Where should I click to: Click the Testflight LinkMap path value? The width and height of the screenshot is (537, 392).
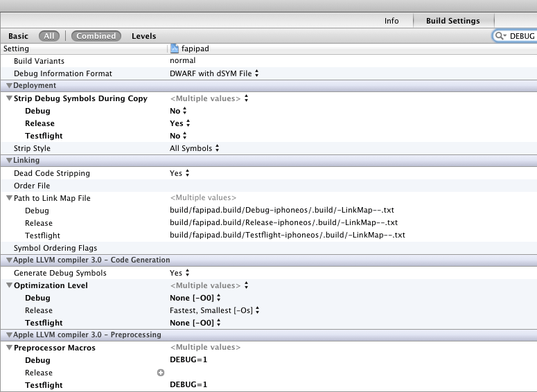288,235
